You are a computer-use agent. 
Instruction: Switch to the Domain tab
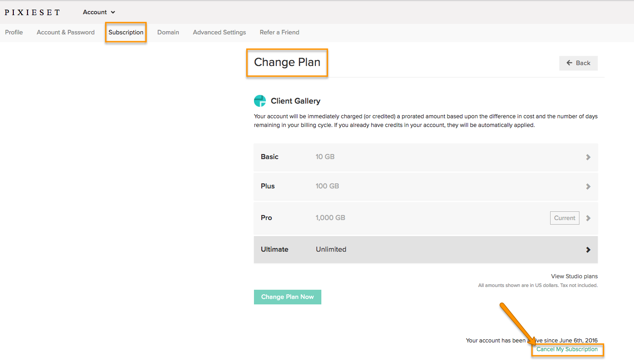(168, 33)
